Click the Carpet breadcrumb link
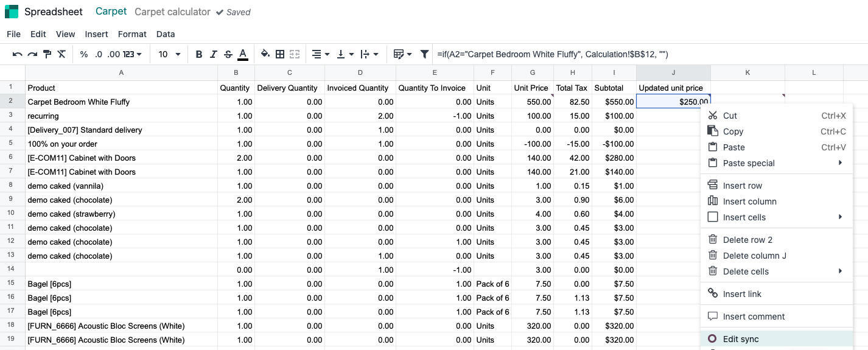 point(111,12)
